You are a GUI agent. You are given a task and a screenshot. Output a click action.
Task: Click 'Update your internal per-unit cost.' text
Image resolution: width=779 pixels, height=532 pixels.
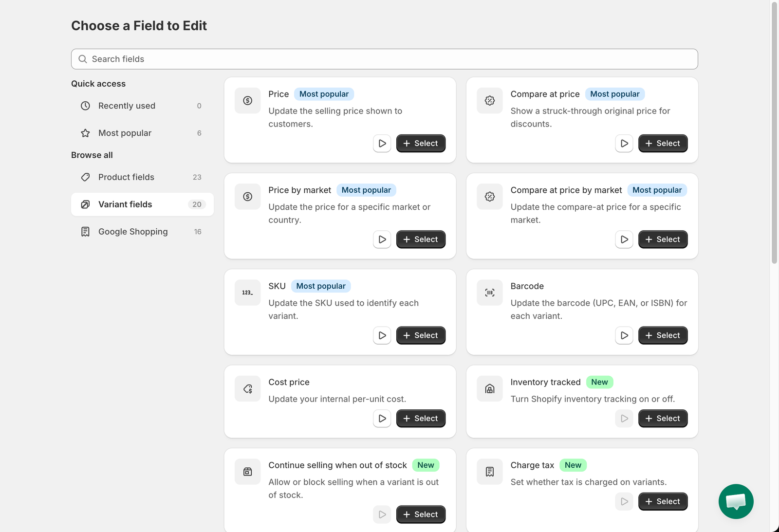pos(337,399)
